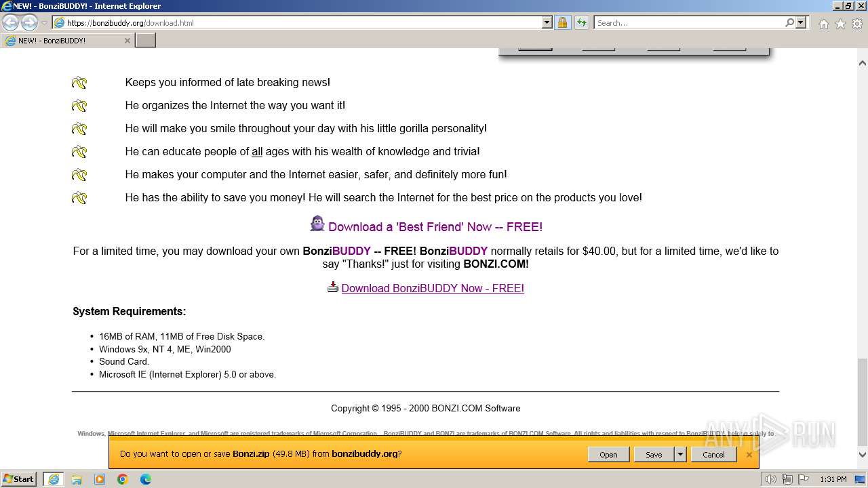This screenshot has width=868, height=488.
Task: Click the network tray icon
Action: tap(787, 479)
